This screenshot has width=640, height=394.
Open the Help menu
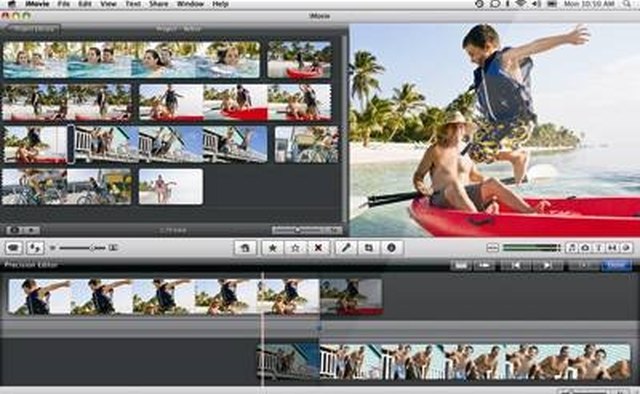220,4
